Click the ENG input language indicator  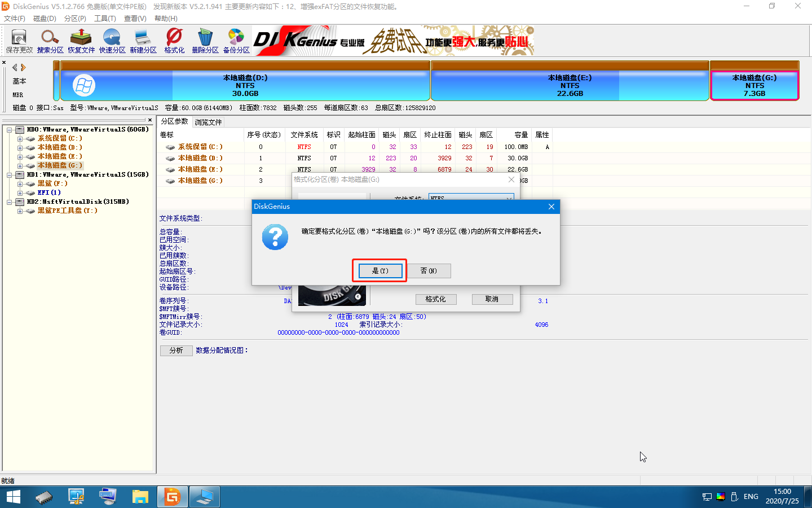751,497
